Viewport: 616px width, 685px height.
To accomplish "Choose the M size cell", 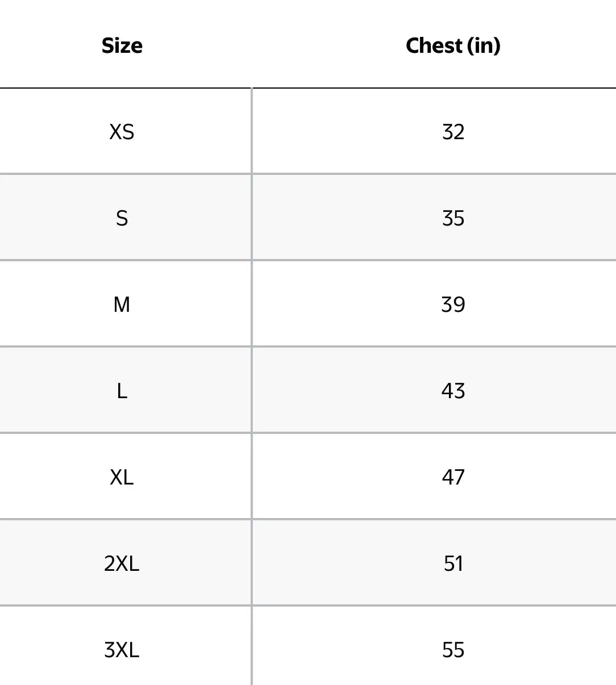I will point(122,304).
